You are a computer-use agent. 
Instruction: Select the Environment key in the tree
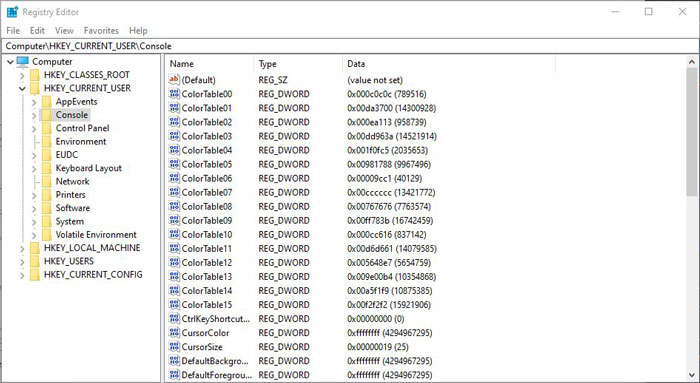pyautogui.click(x=81, y=142)
